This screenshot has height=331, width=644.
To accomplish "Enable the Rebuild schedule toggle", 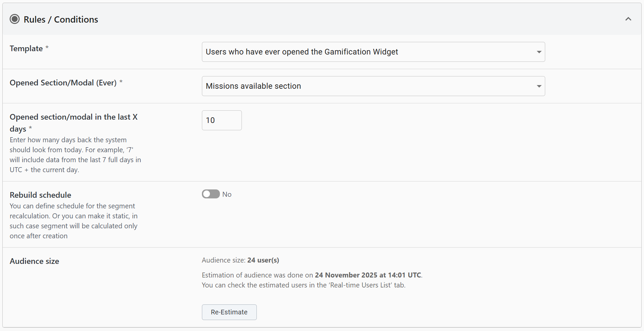I will tap(211, 194).
